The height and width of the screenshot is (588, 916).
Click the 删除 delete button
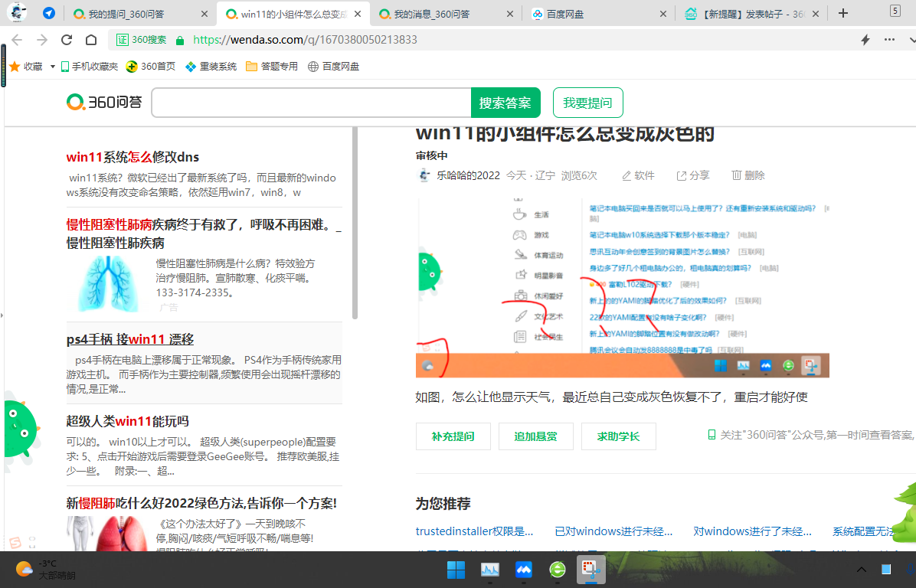pyautogui.click(x=748, y=175)
